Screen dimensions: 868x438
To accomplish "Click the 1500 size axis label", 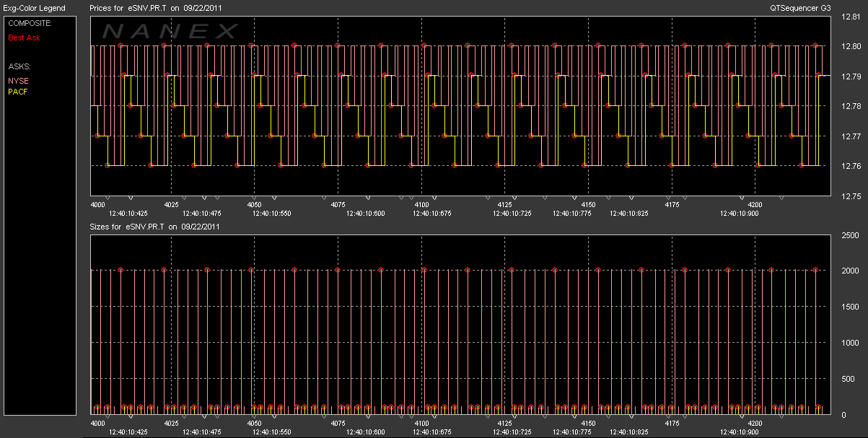I will 850,307.
